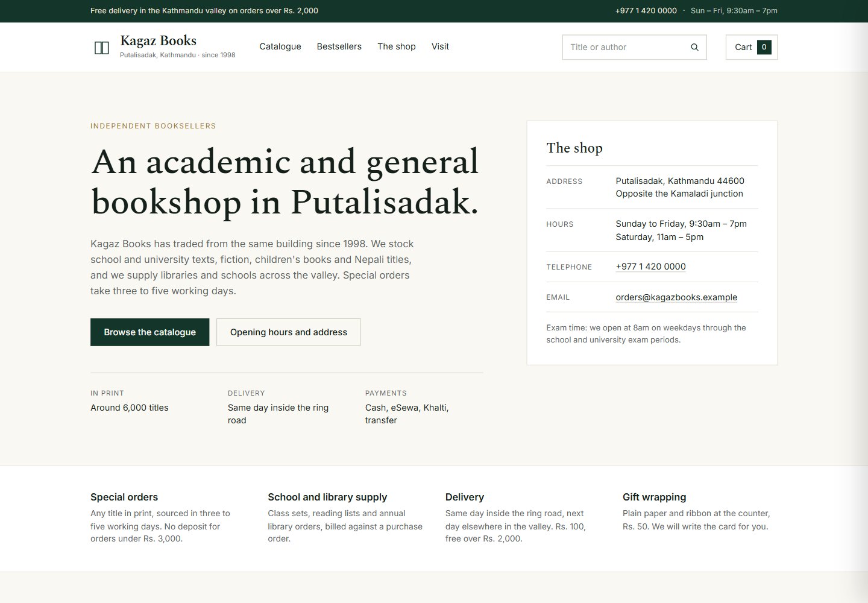Image resolution: width=868 pixels, height=603 pixels.
Task: Click Opening hours and address button
Action: (x=289, y=332)
